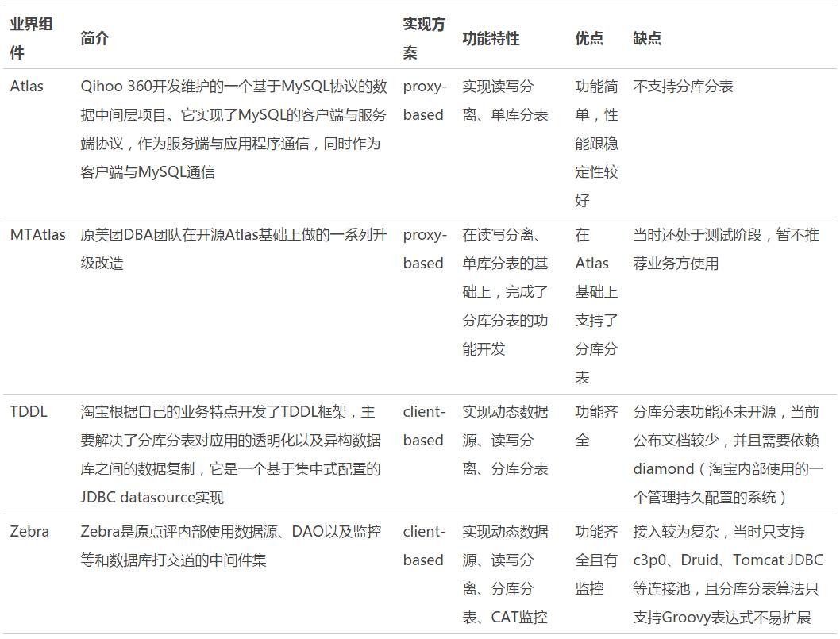Image resolution: width=840 pixels, height=639 pixels.
Task: Click the 业界组件 column header
Action: pos(31,38)
